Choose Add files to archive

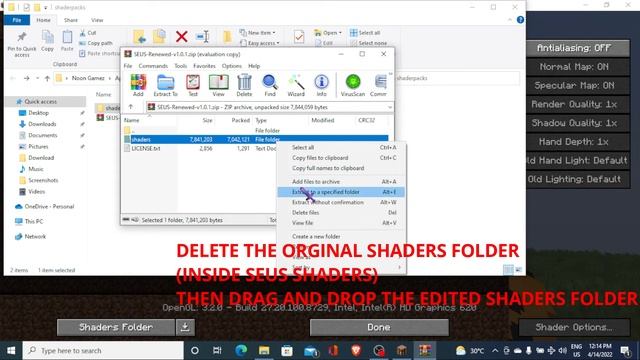(341, 181)
